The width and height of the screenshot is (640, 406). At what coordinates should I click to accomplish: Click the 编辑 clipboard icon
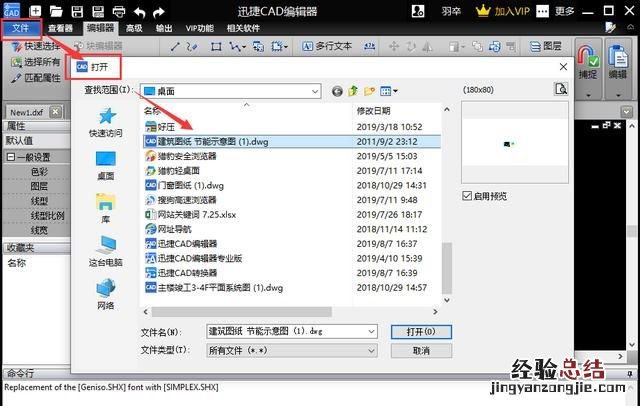[x=618, y=56]
